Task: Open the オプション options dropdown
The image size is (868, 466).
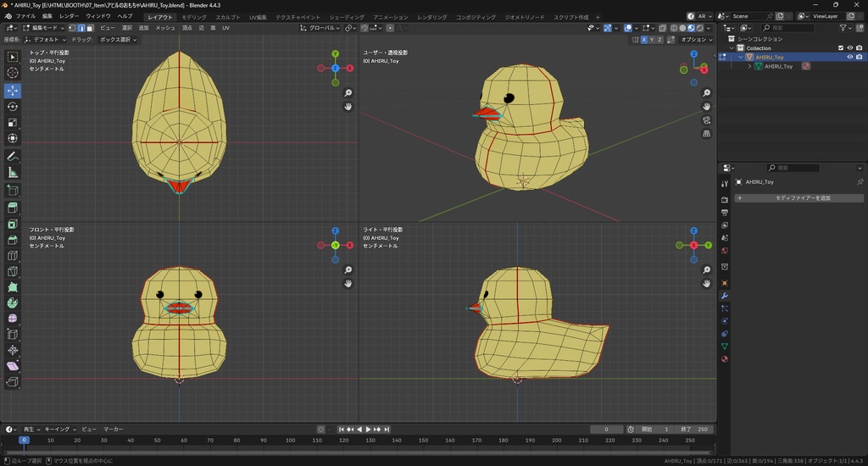Action: pos(694,40)
